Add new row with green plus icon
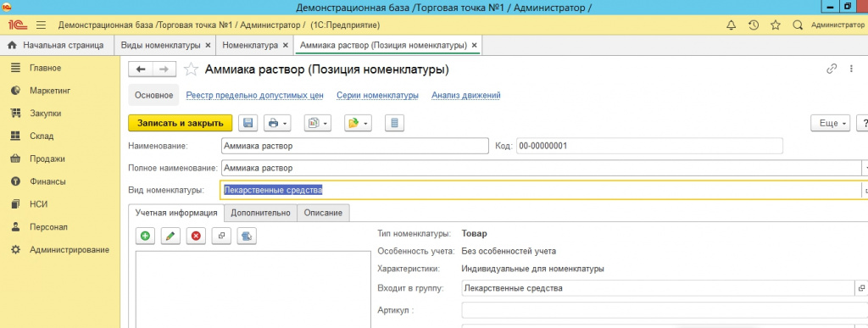This screenshot has height=328, width=868. pos(145,236)
